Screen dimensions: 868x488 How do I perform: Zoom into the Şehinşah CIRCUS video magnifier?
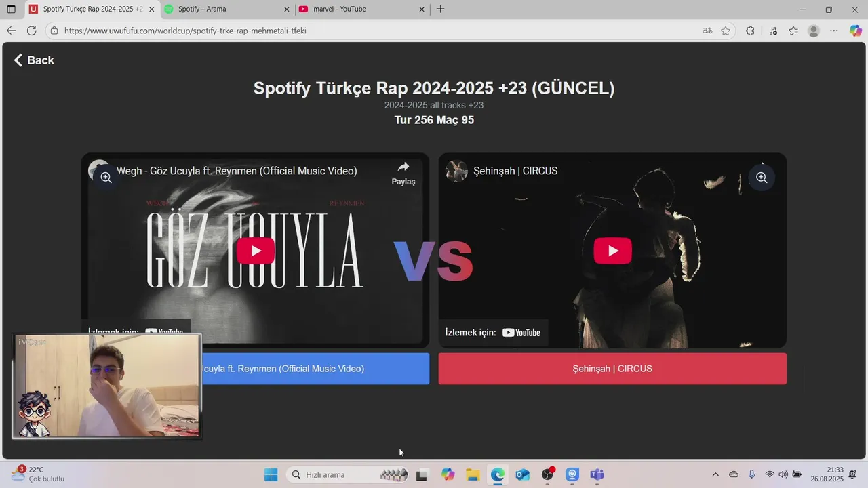tap(762, 178)
